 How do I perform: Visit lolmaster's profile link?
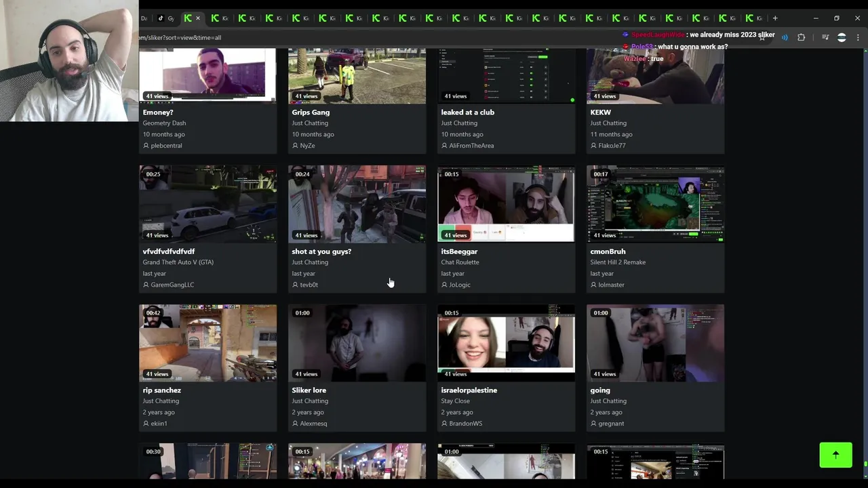611,285
